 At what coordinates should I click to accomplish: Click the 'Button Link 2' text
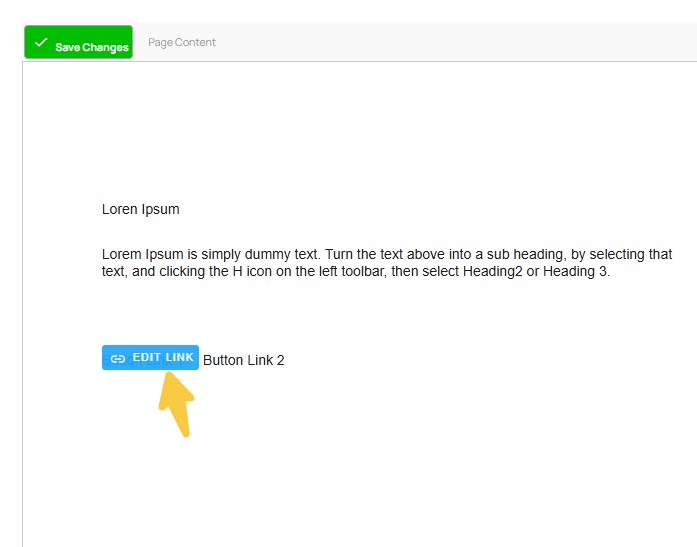tap(243, 360)
